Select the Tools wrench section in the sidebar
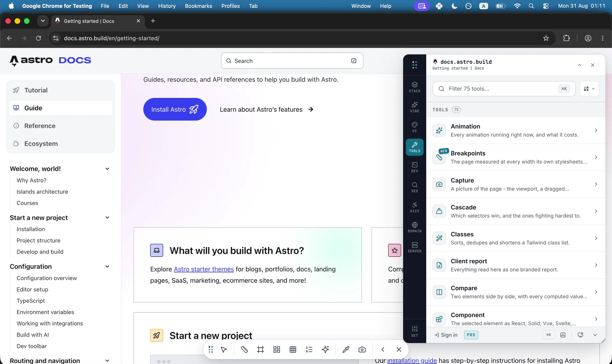 tap(414, 147)
